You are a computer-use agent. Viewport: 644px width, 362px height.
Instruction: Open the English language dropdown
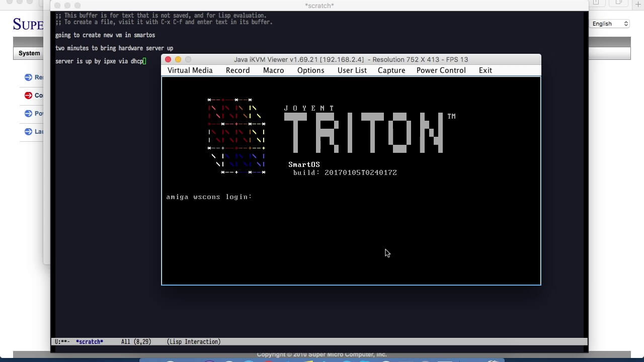610,24
